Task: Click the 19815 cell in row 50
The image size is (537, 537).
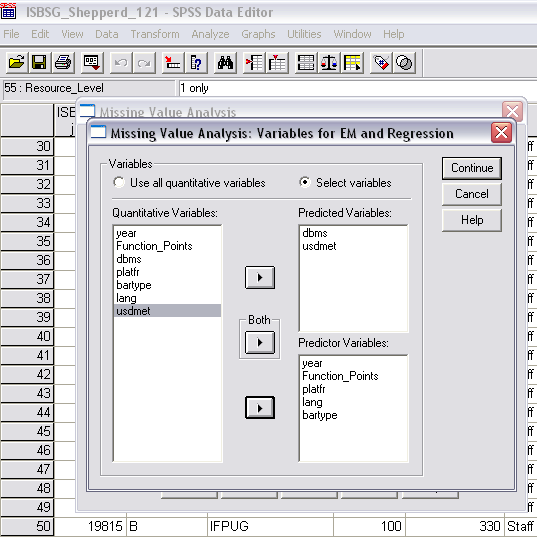Action: pos(91,526)
